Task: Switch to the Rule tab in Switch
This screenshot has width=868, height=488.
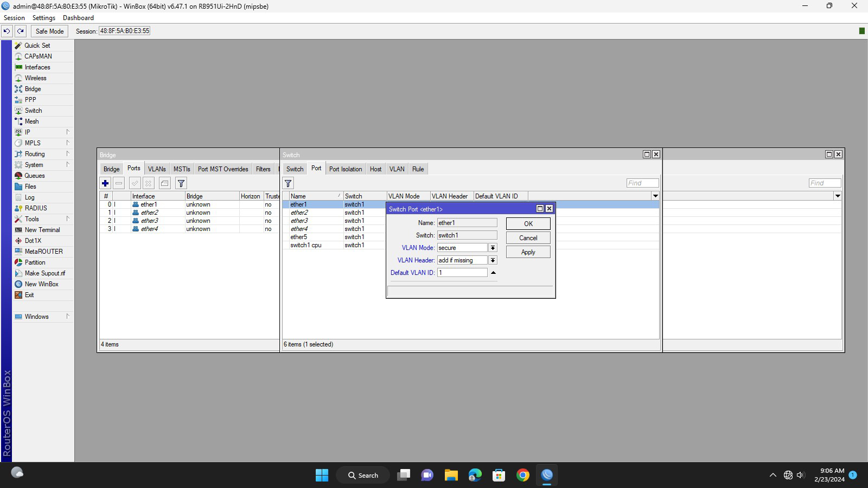Action: 418,169
